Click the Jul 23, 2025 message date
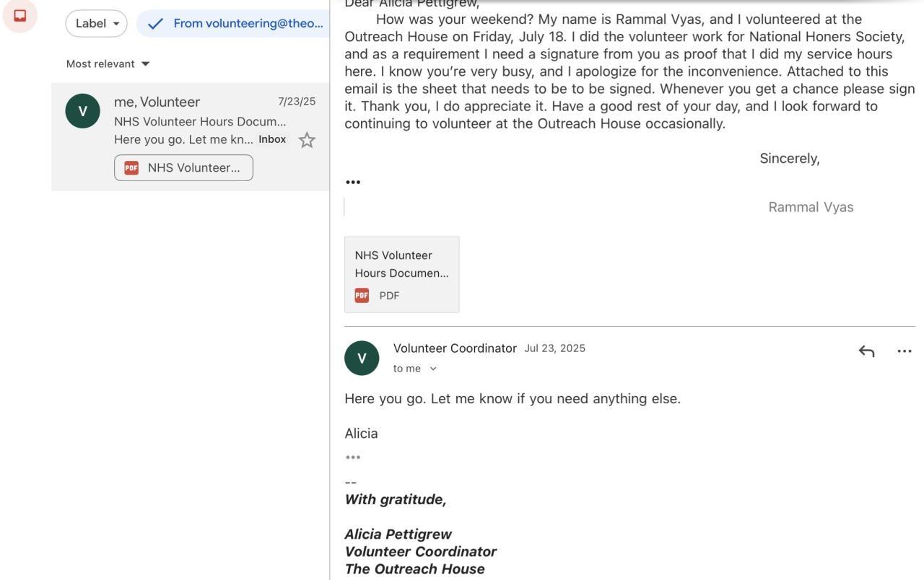The width and height of the screenshot is (924, 580). pyautogui.click(x=554, y=348)
